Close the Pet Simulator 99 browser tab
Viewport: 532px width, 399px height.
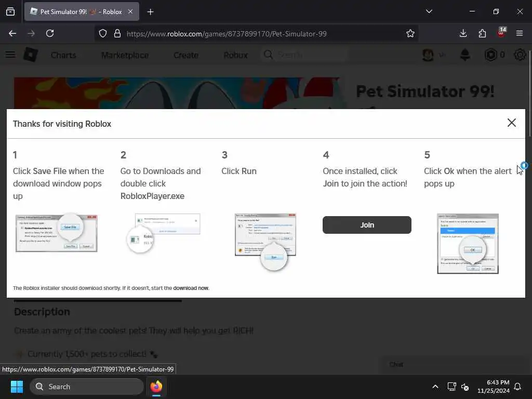[x=130, y=12]
